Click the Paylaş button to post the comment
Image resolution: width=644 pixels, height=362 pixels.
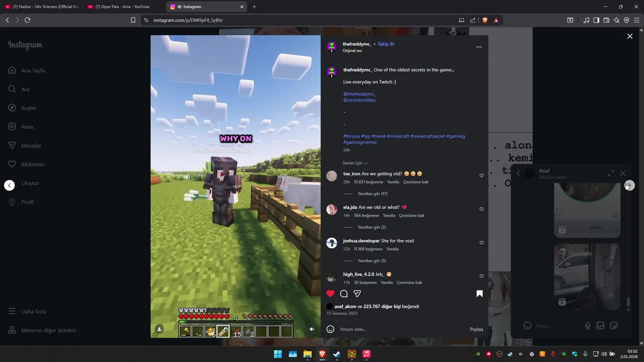[476, 329]
